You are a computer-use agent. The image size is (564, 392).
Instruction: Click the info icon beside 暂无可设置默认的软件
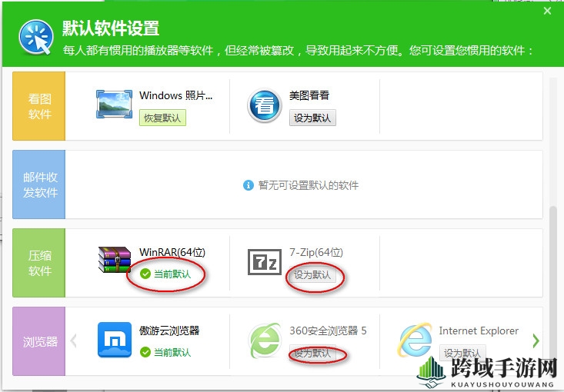249,185
